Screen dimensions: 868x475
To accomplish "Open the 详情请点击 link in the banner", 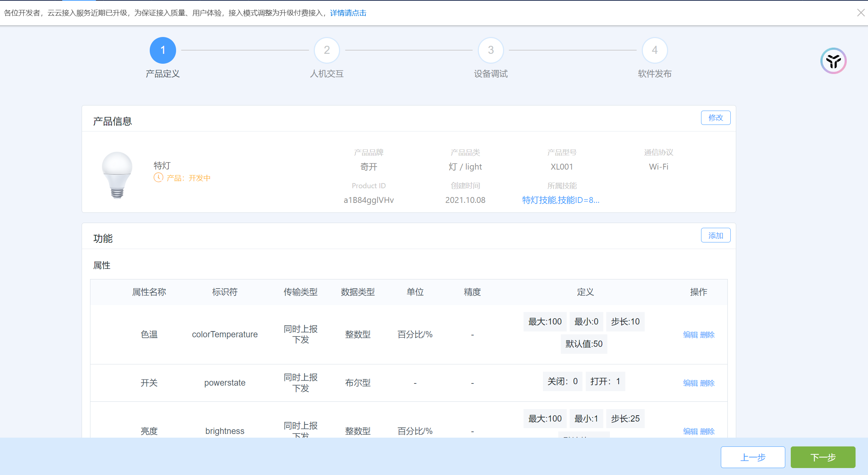I will coord(348,13).
